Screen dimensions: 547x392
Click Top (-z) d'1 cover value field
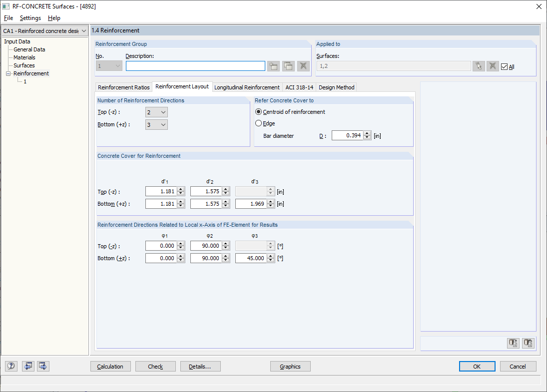point(161,191)
